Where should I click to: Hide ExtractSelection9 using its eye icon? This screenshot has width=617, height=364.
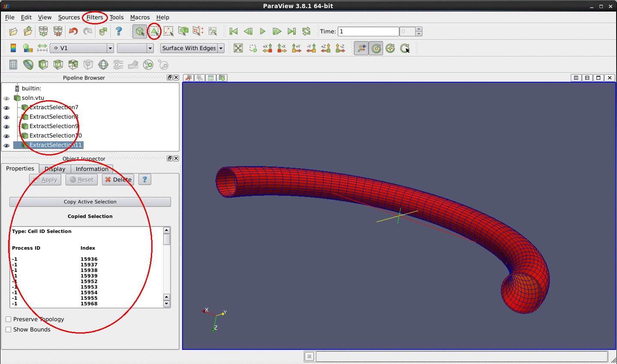coord(6,126)
